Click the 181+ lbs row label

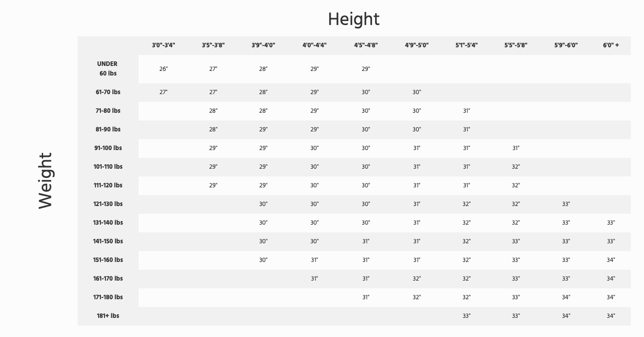[108, 316]
